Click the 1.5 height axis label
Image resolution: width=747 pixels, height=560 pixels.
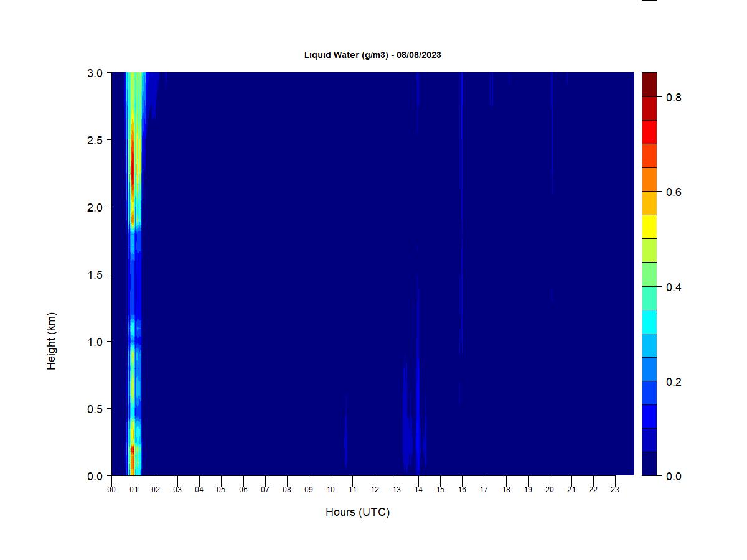click(95, 274)
